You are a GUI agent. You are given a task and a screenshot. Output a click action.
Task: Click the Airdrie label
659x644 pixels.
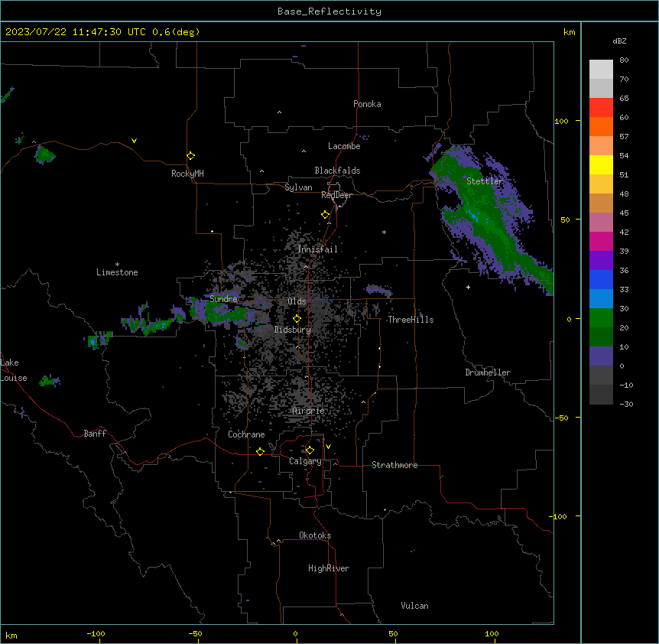point(308,411)
